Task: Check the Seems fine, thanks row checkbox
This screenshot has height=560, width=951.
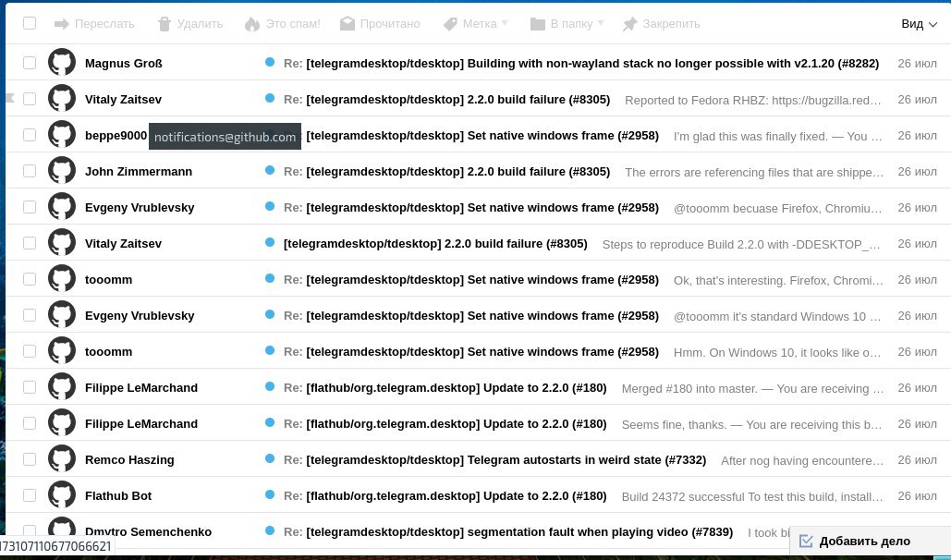Action: point(30,423)
